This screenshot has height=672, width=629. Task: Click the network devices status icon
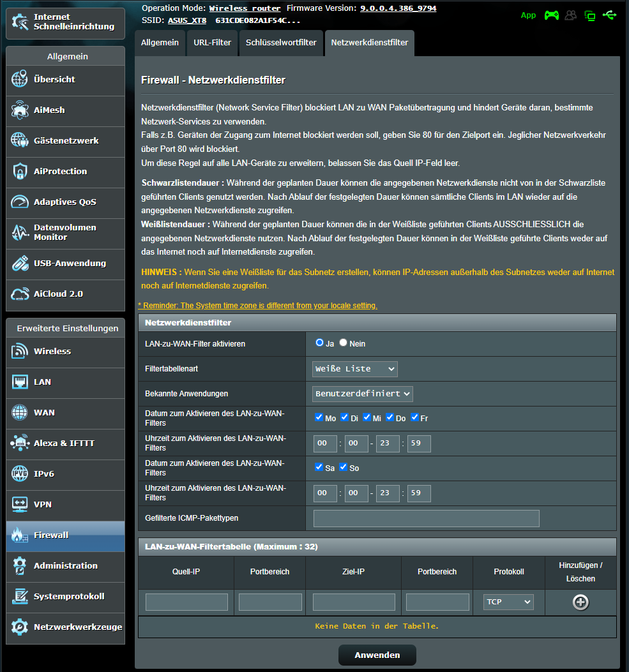pyautogui.click(x=590, y=16)
